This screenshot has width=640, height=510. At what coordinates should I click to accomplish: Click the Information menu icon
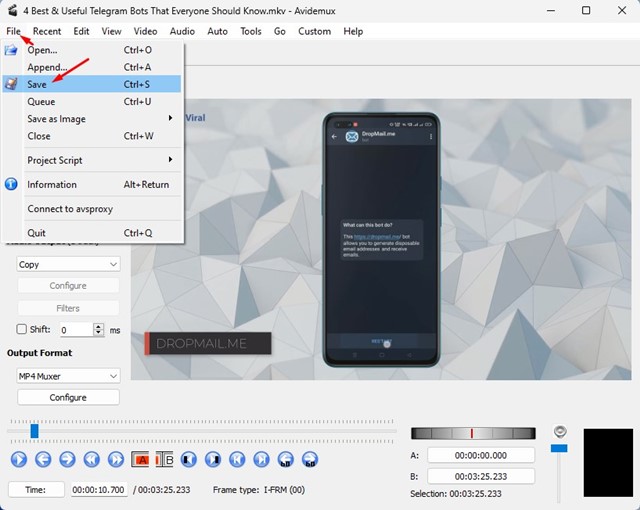coord(12,184)
